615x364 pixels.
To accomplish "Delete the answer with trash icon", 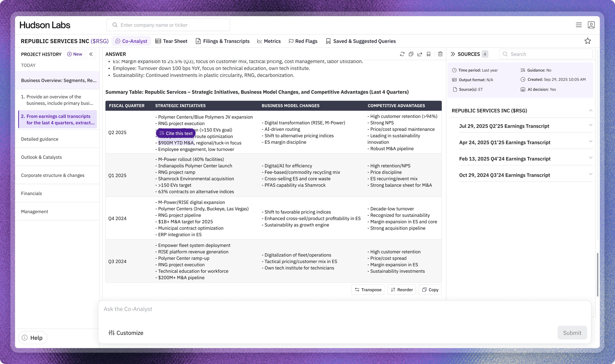I will pyautogui.click(x=440, y=54).
